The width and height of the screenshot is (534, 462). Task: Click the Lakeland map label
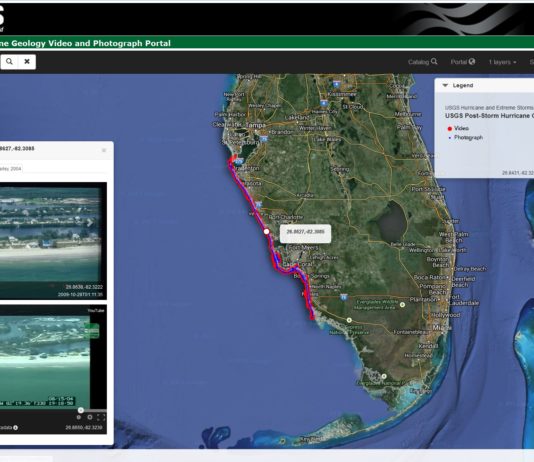click(x=297, y=117)
